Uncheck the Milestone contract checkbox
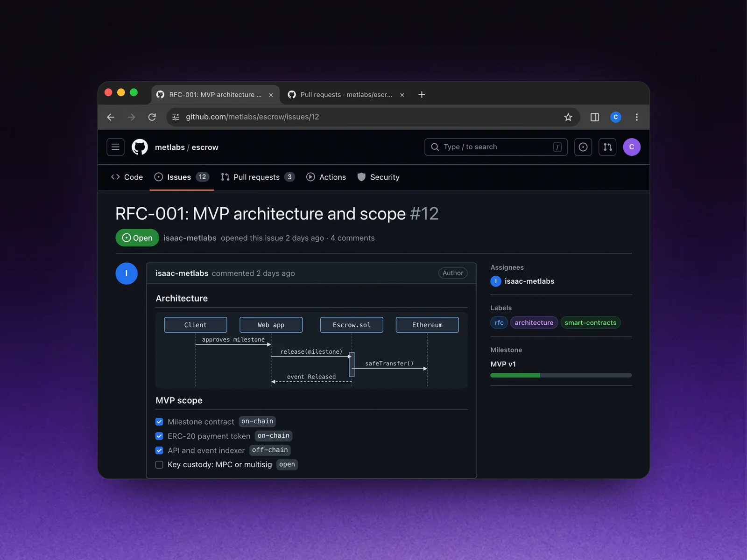747x560 pixels. (x=159, y=422)
